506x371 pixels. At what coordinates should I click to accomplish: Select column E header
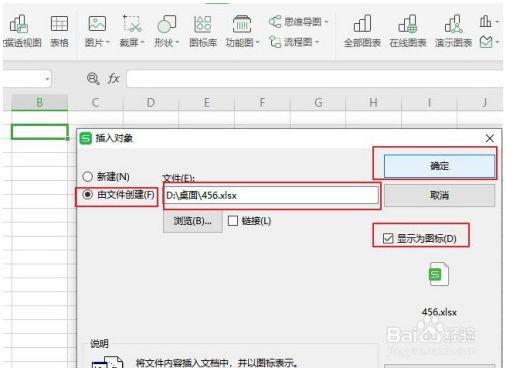[x=207, y=102]
